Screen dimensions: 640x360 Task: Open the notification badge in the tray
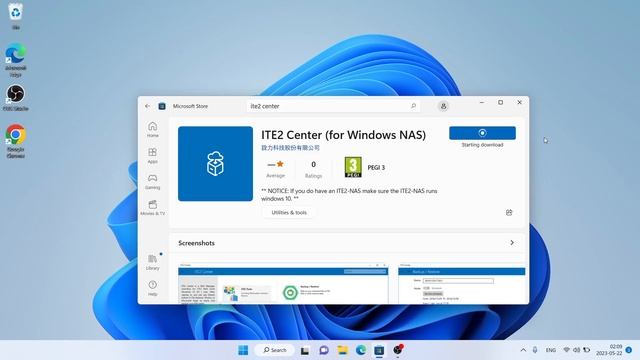coord(629,350)
